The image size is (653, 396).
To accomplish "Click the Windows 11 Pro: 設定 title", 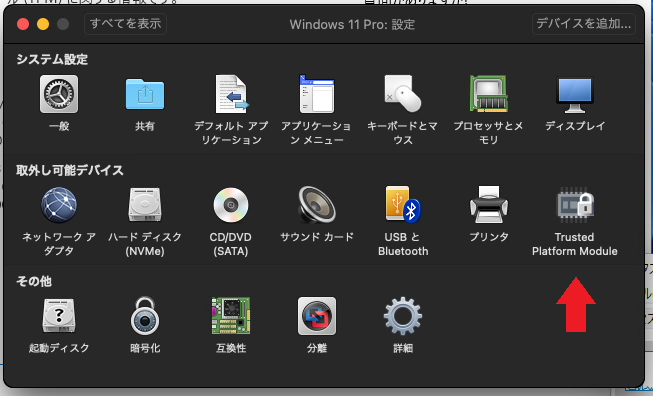I will pos(352,24).
